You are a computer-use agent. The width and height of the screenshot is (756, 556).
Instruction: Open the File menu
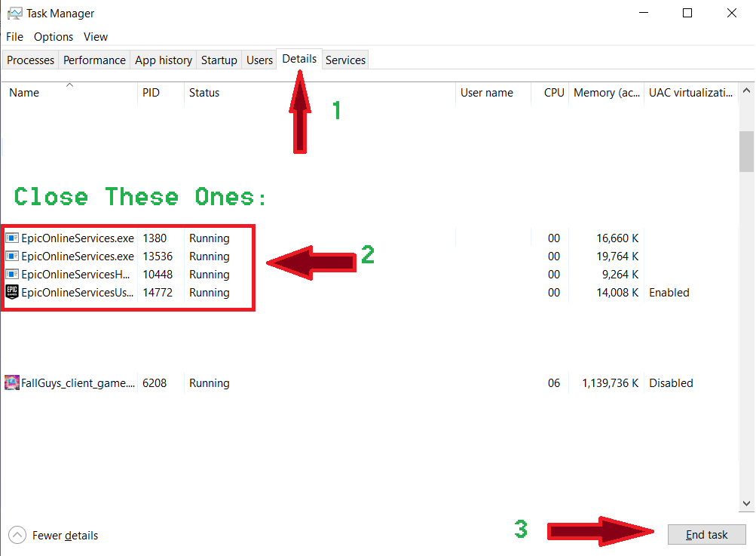pos(14,37)
